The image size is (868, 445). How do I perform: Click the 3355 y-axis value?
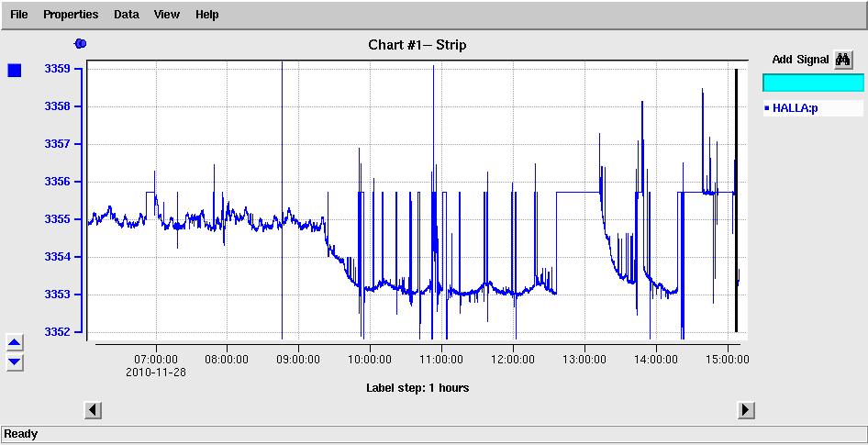tap(57, 219)
